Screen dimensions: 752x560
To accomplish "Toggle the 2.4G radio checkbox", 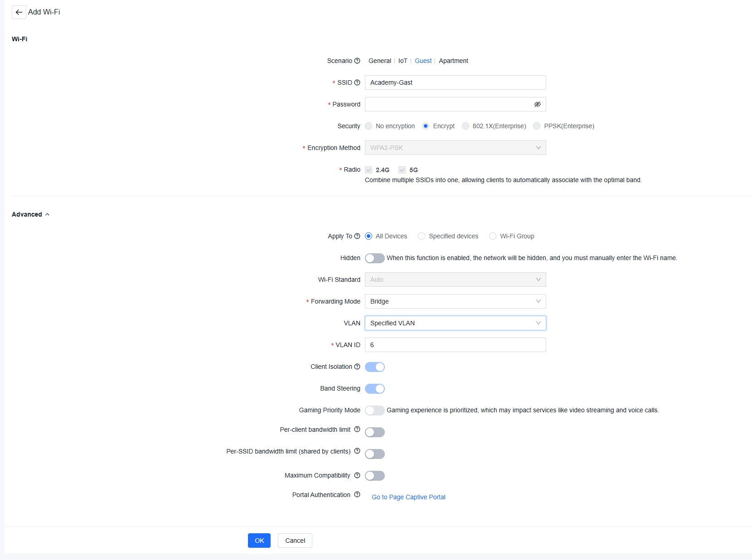I will coord(369,170).
